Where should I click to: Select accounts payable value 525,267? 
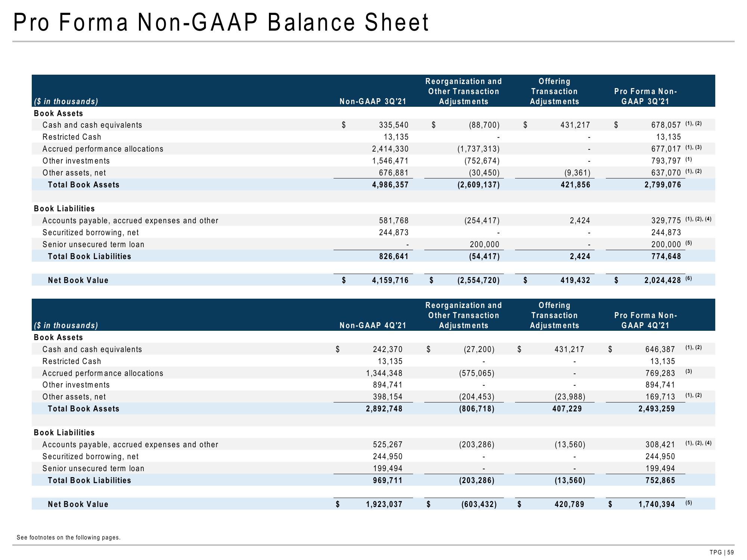(x=388, y=445)
